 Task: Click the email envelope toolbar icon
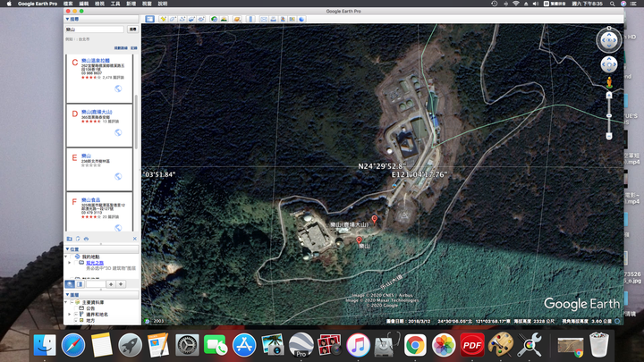pos(265,19)
